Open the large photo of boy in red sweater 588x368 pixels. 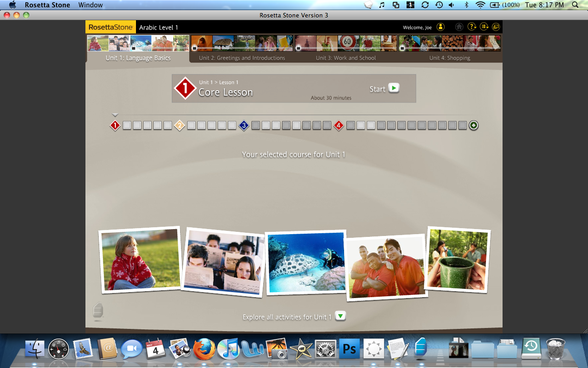140,260
